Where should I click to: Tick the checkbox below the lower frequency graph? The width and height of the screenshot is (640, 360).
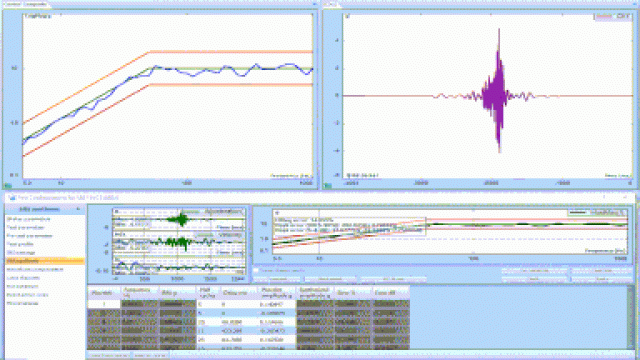pyautogui.click(x=256, y=270)
